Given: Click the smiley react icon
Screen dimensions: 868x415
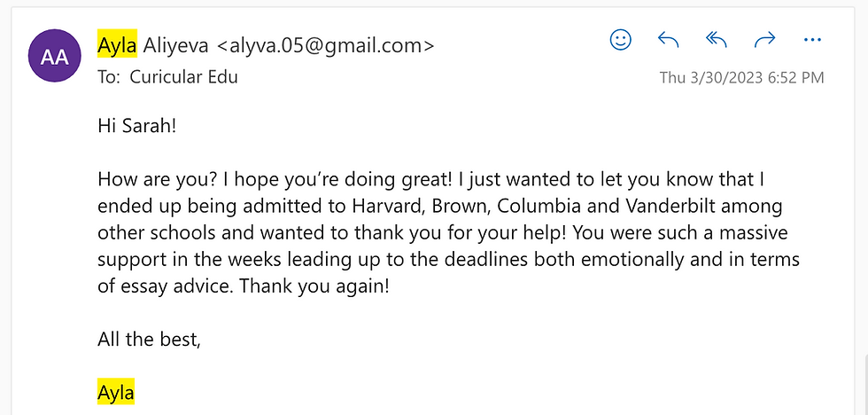Looking at the screenshot, I should coord(621,40).
